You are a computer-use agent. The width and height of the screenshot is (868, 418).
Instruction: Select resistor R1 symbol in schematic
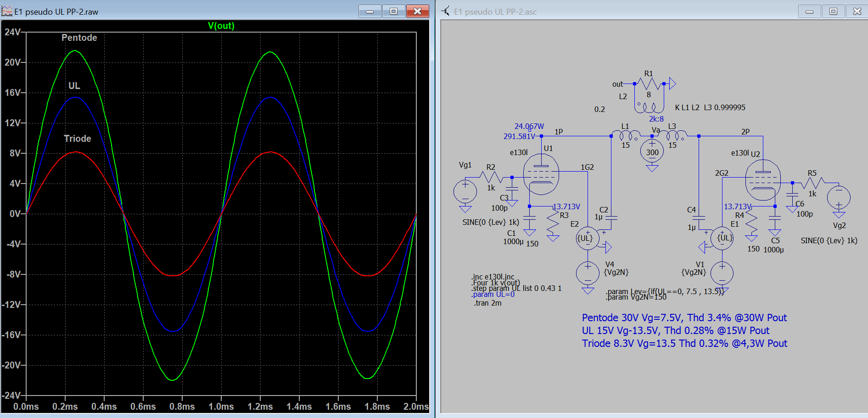pyautogui.click(x=649, y=84)
